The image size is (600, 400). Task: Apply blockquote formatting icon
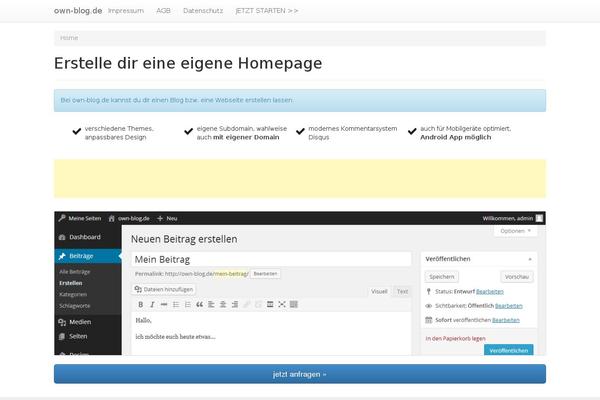pyautogui.click(x=199, y=305)
